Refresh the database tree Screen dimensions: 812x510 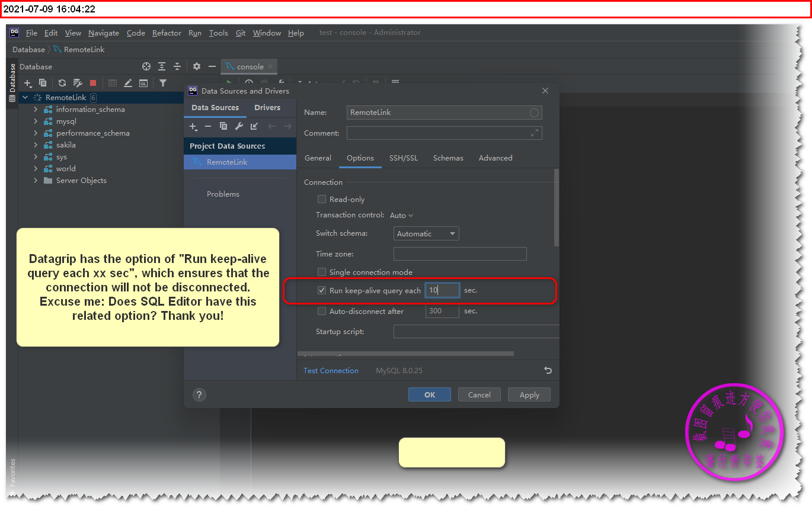[62, 84]
